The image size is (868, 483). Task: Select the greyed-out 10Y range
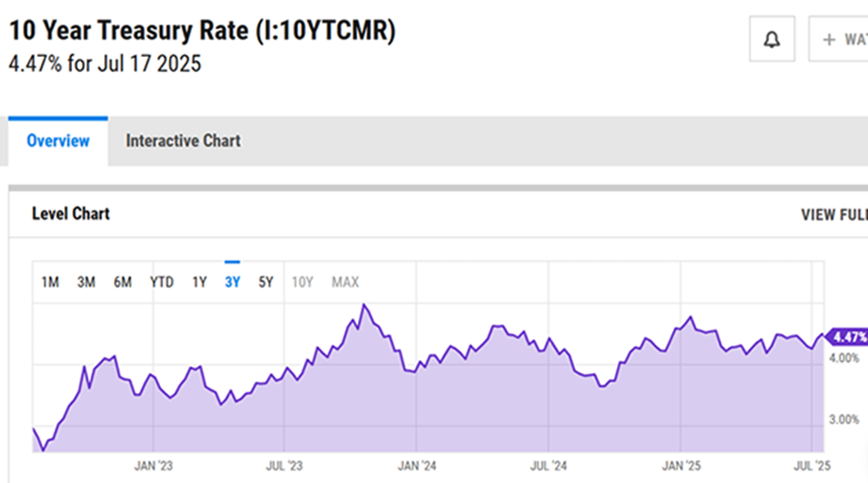tap(303, 282)
